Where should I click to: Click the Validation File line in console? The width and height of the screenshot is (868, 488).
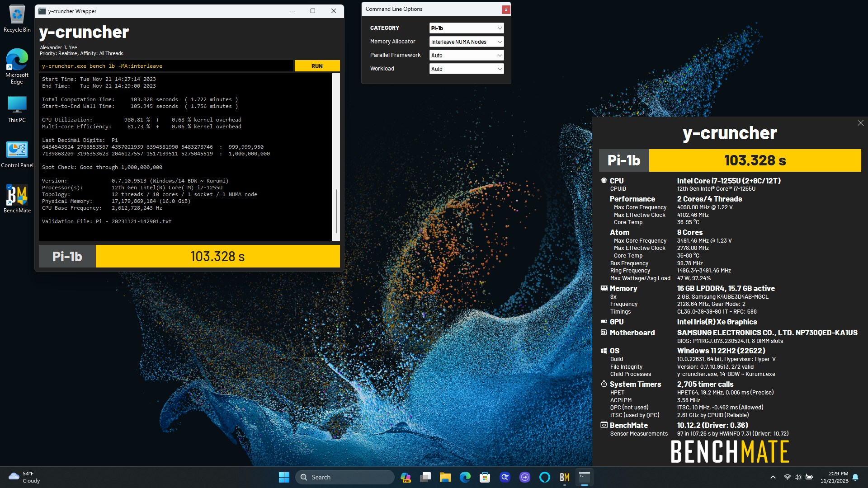[x=107, y=221]
